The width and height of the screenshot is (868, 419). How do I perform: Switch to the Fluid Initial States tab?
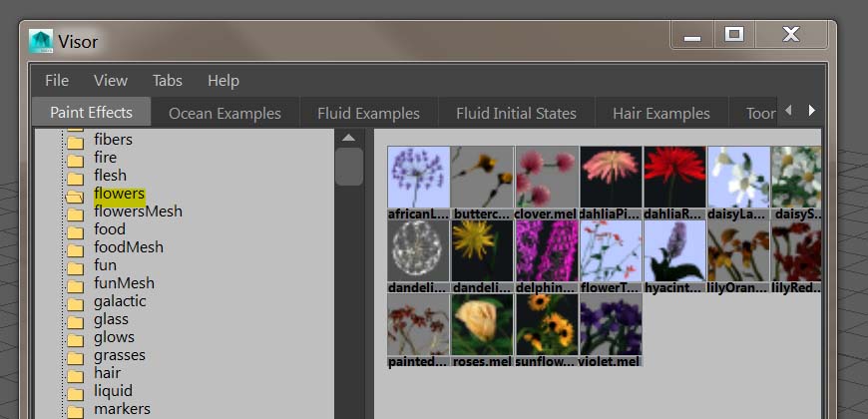[516, 114]
